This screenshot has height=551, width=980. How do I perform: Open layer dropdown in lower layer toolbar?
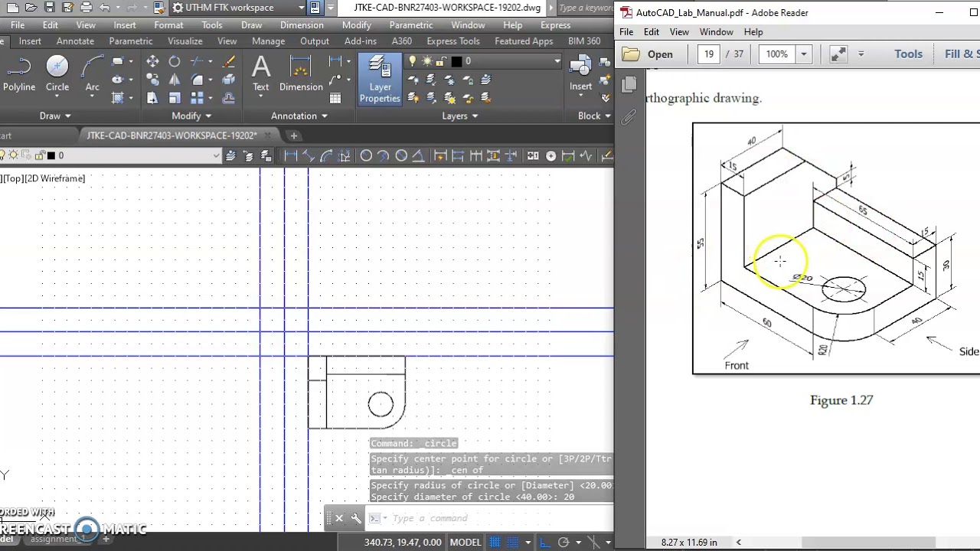click(x=217, y=156)
